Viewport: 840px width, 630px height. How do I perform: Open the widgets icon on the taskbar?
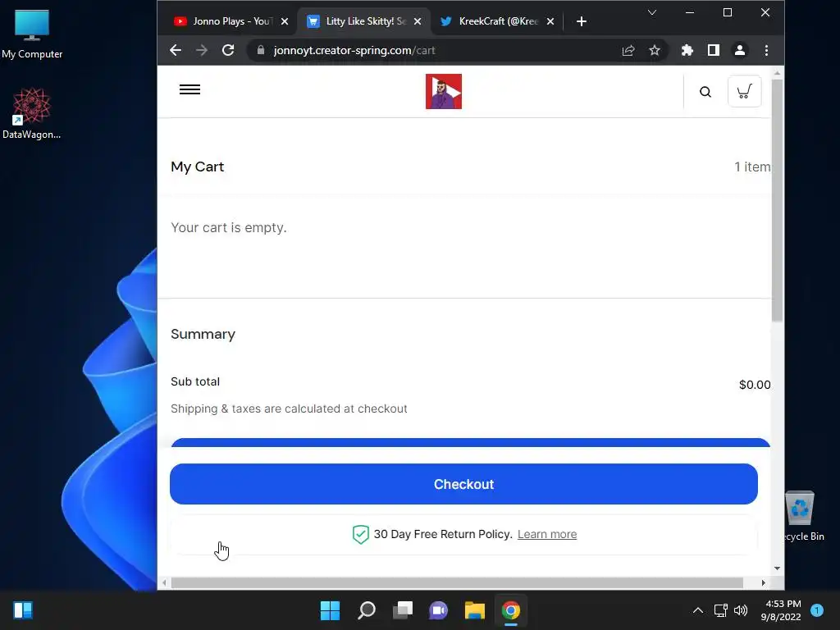23,610
